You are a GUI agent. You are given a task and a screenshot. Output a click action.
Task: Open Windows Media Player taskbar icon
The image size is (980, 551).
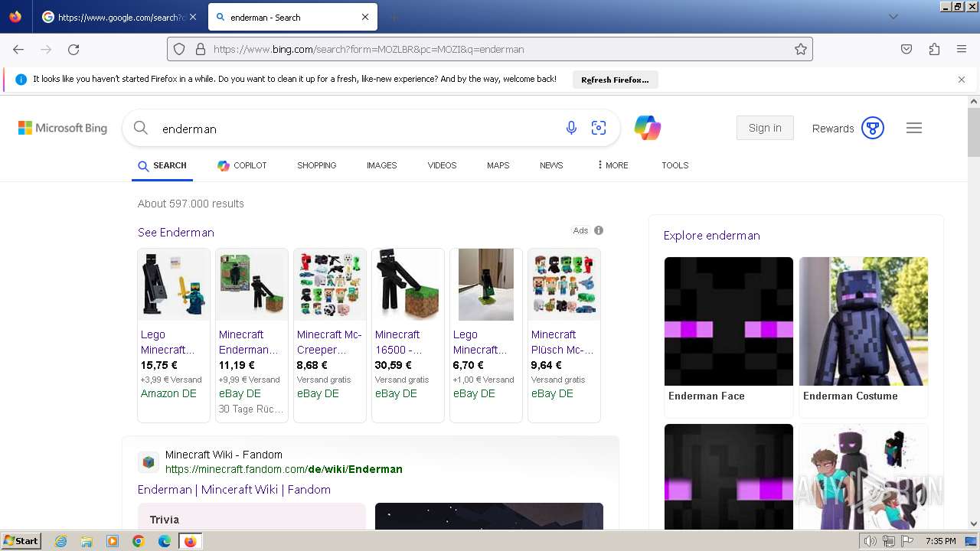pos(113,541)
